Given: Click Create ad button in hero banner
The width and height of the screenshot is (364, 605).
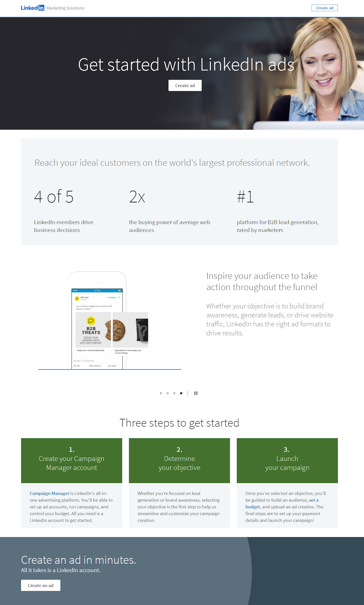Looking at the screenshot, I should click(x=185, y=86).
